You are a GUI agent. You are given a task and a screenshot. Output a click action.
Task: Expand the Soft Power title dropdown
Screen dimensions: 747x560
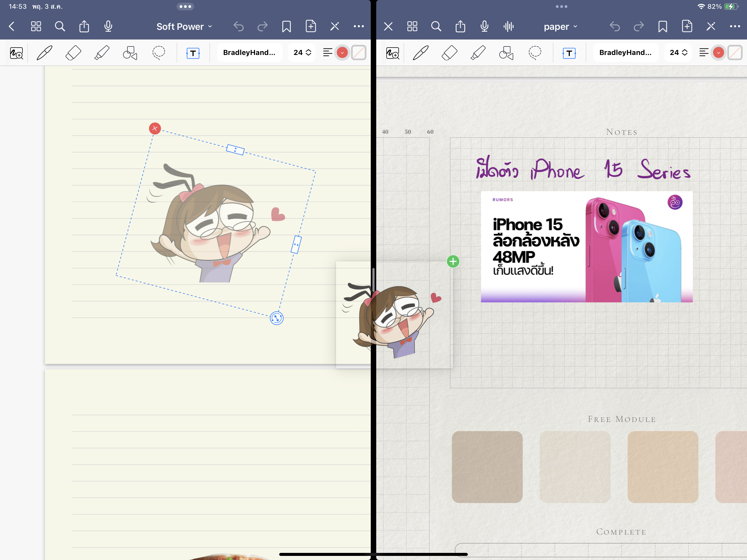point(184,26)
